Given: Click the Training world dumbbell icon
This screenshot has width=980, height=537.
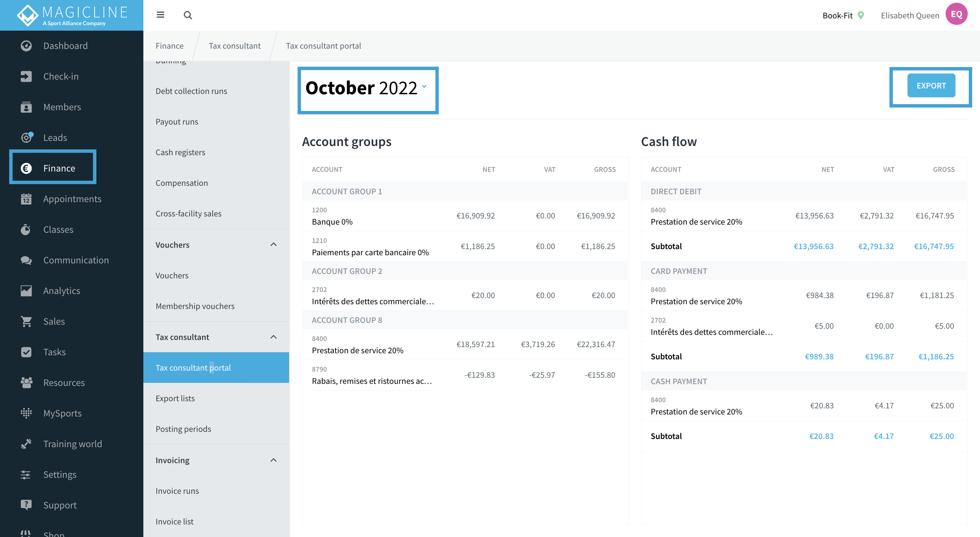Looking at the screenshot, I should (26, 444).
